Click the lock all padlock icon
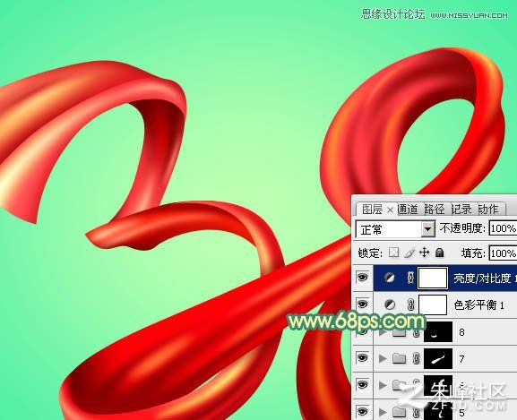This screenshot has width=517, height=420. pyautogui.click(x=440, y=253)
